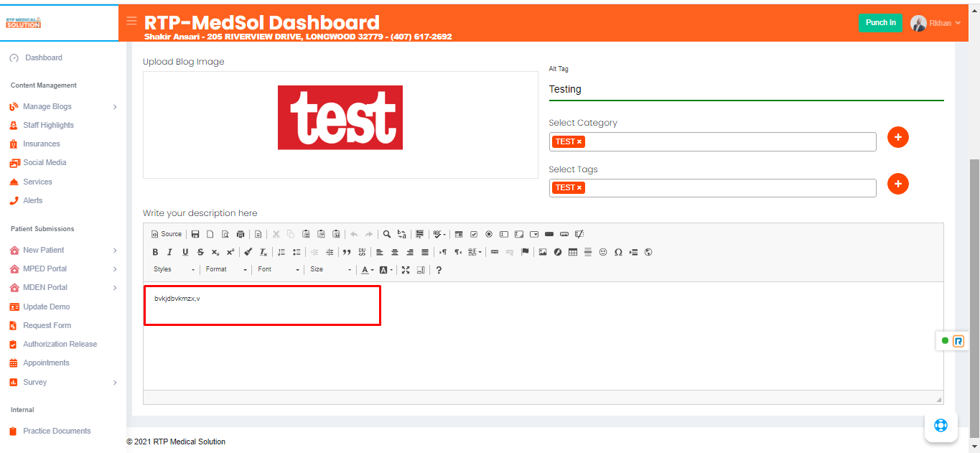Image resolution: width=980 pixels, height=453 pixels.
Task: Insert an image button from the toolbar
Action: (564, 234)
